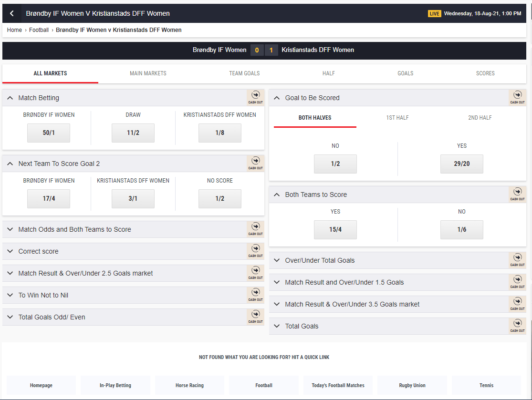Screen dimensions: 532x400
Task: Expand Match Result and Over/Under 1.5 Goals
Action: [277, 282]
